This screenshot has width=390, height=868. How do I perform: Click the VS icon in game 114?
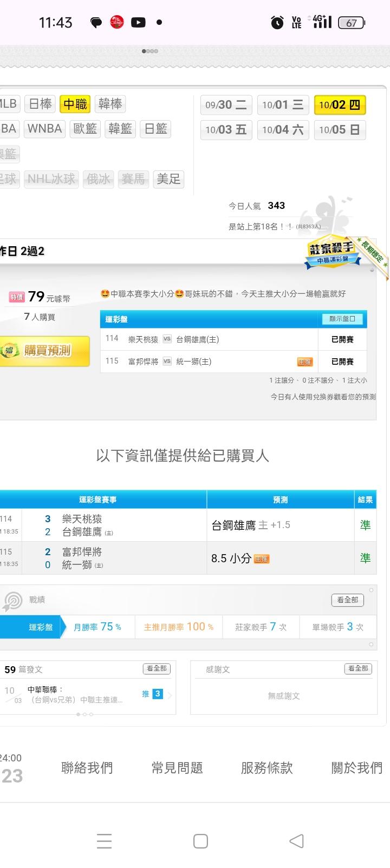167,339
